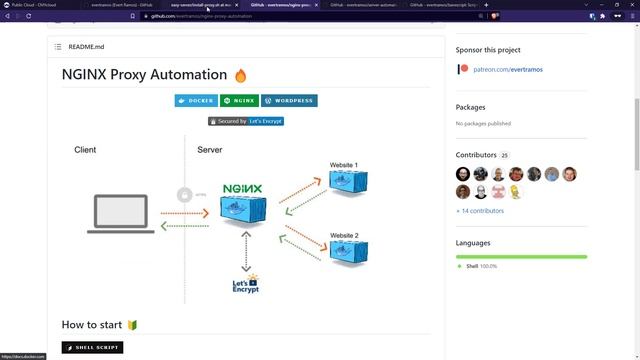The height and width of the screenshot is (360, 640).
Task: Click the blue extension icon near puzzle piece
Action: pos(592,16)
